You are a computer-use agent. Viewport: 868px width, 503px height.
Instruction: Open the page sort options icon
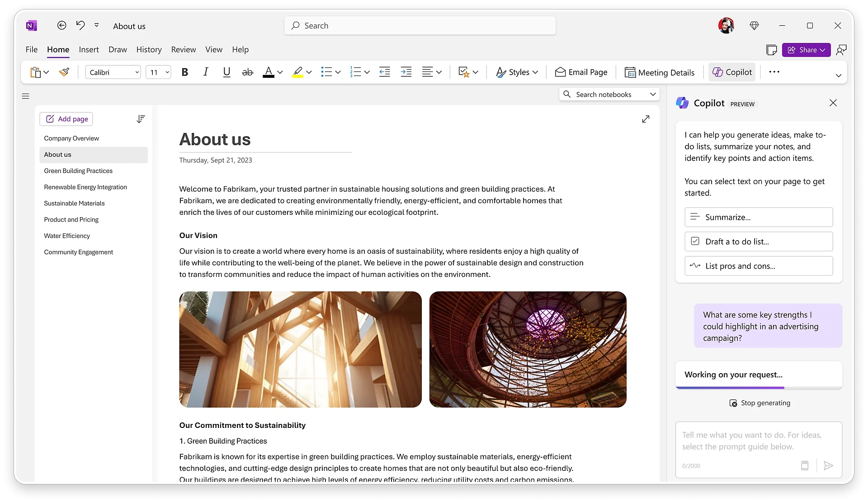[141, 119]
